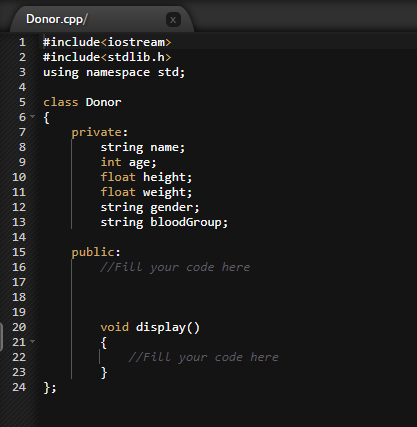The height and width of the screenshot is (427, 417).
Task: Click line number 17 in the gutter
Action: click(19, 282)
